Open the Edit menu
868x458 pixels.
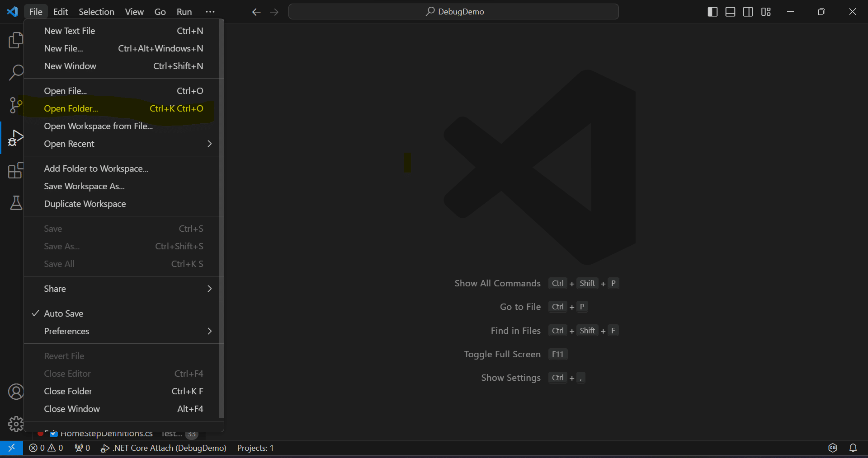(x=61, y=12)
